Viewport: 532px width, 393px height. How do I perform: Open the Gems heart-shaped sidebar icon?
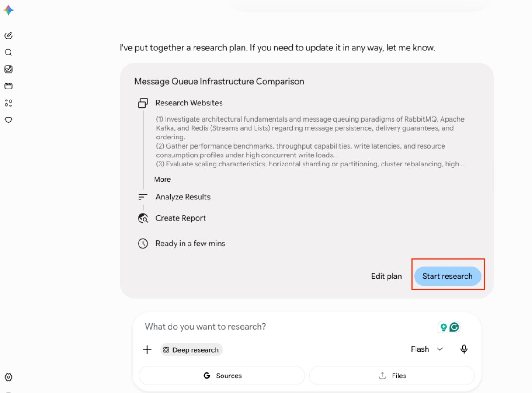point(8,120)
